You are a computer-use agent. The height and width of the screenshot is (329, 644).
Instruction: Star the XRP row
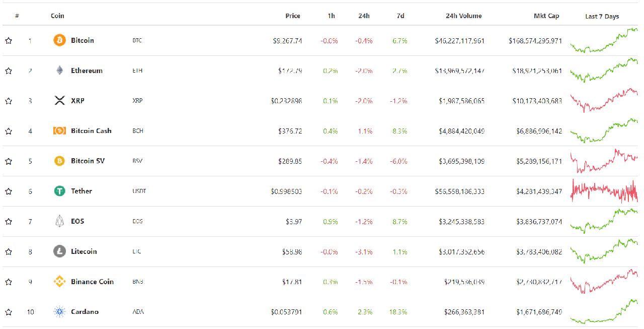pos(9,101)
